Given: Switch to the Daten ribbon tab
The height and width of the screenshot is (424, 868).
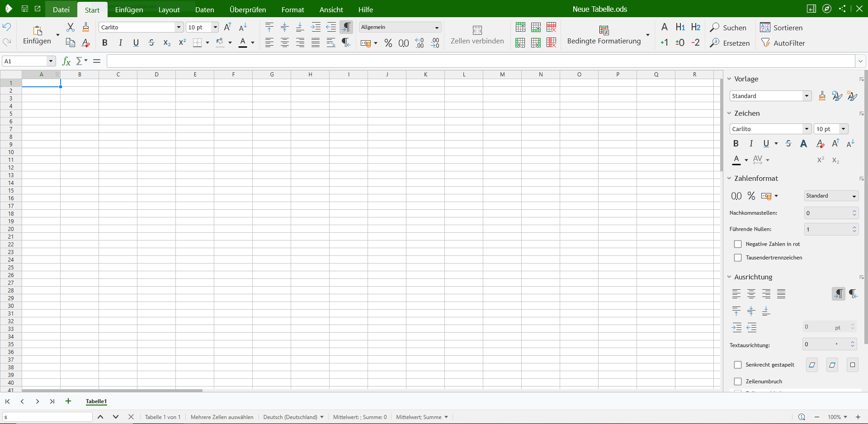Looking at the screenshot, I should tap(204, 9).
